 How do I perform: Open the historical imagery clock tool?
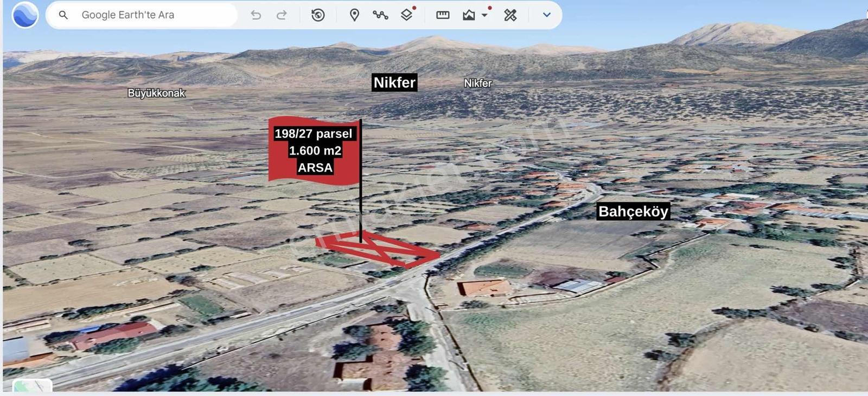click(x=318, y=15)
